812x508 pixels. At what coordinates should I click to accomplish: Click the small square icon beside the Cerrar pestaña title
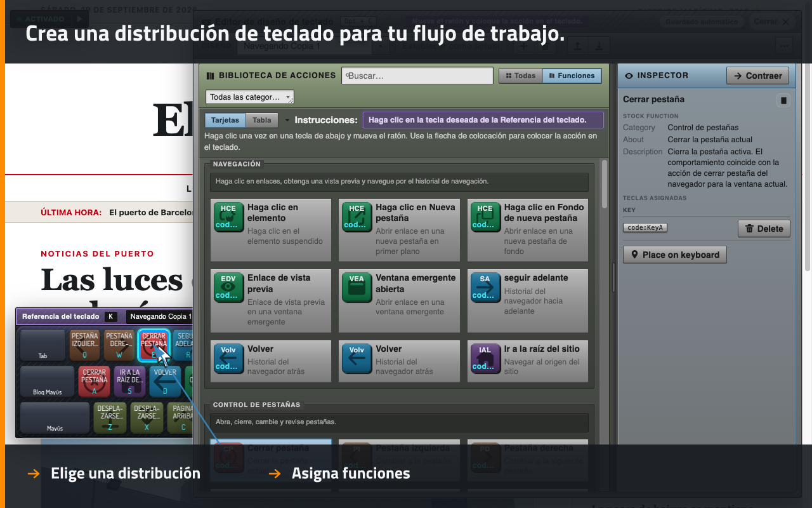(x=783, y=100)
